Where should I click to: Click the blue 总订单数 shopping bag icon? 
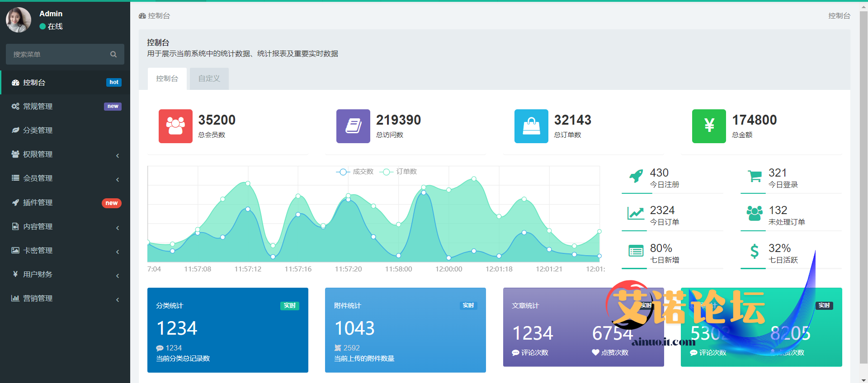click(x=531, y=126)
